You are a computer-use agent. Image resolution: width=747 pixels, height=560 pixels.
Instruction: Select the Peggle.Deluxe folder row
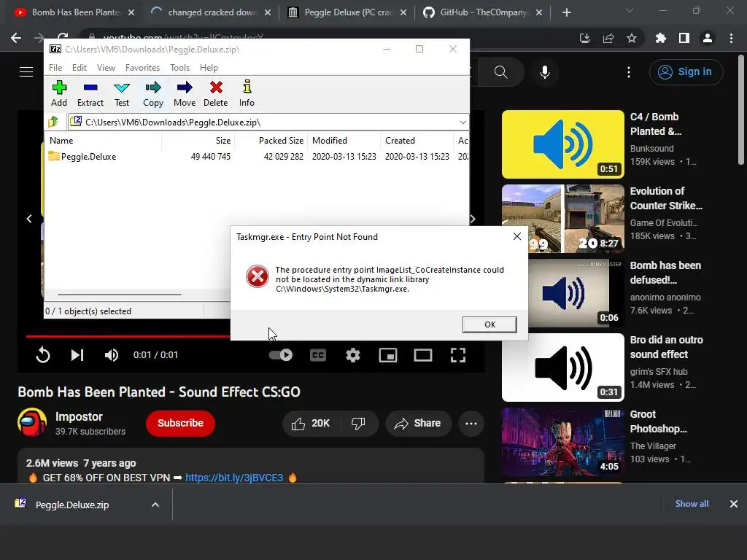(x=256, y=156)
